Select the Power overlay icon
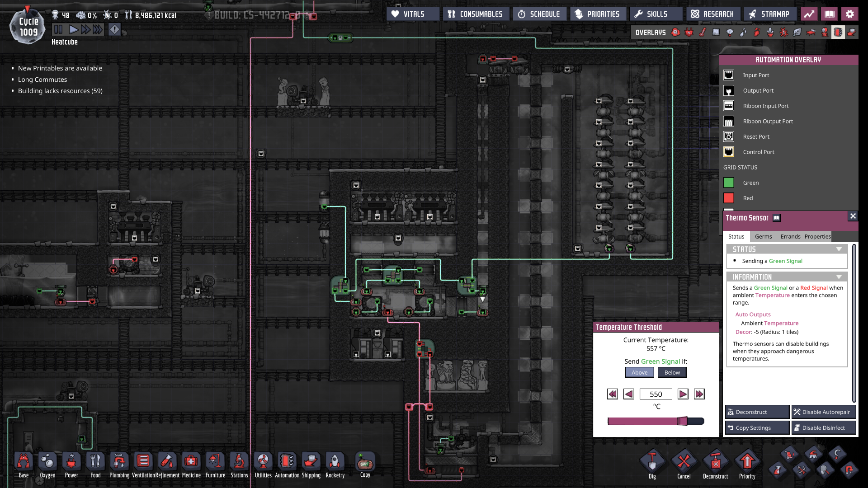Image resolution: width=868 pixels, height=488 pixels. (689, 32)
